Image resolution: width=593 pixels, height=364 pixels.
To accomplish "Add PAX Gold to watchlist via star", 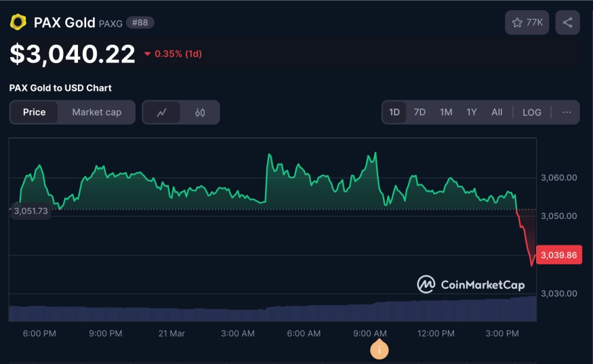I will pyautogui.click(x=527, y=22).
